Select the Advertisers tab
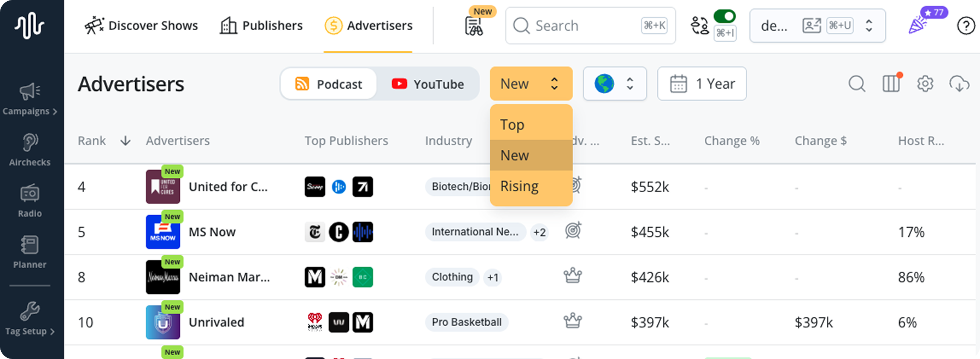Screen dimensions: 980x359 368,26
